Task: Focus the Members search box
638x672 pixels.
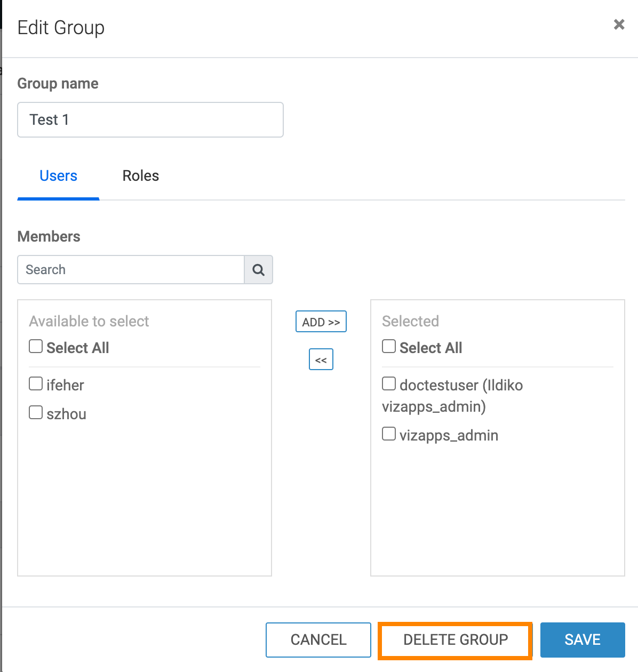Action: 131,270
